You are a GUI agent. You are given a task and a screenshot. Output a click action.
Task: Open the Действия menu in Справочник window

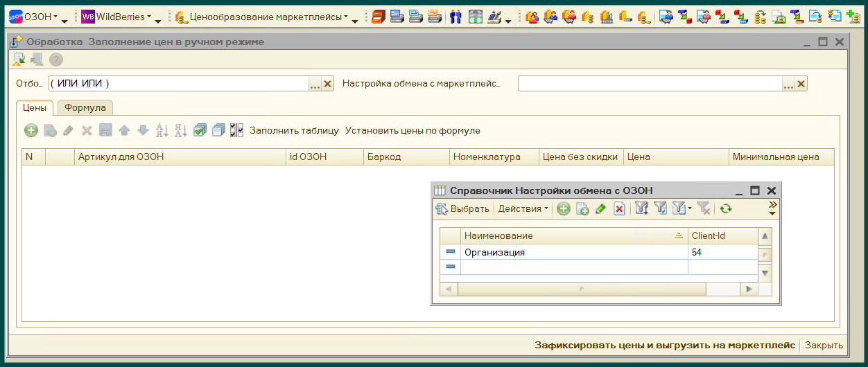(x=523, y=208)
